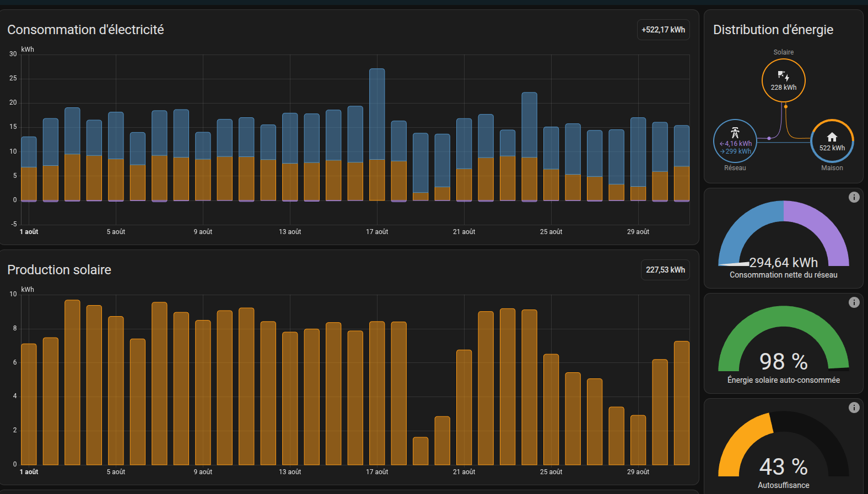Click the Consommation d'électricité chart title
Screen dimensions: 868x494
coord(85,30)
